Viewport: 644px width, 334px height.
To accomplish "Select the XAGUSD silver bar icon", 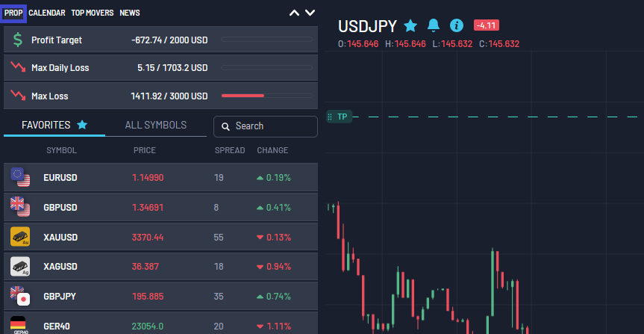I will pyautogui.click(x=20, y=266).
